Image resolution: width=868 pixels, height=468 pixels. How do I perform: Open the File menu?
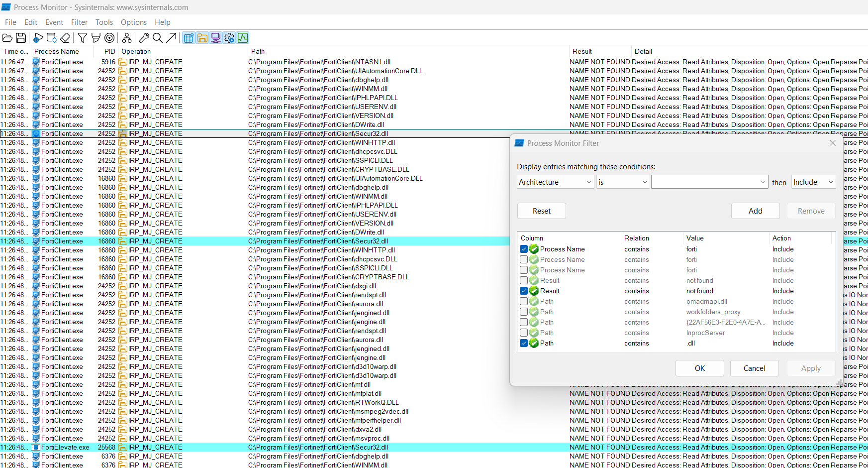pyautogui.click(x=10, y=22)
